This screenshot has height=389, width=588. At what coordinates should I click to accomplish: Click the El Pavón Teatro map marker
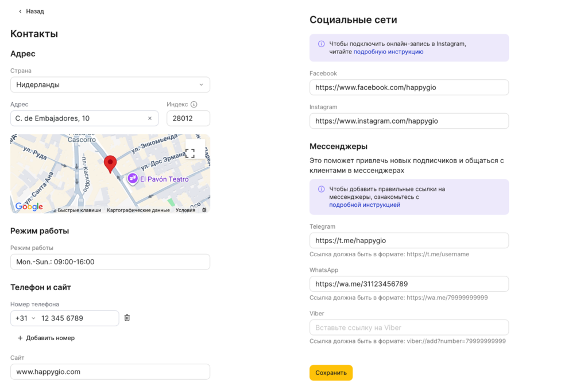coord(133,179)
